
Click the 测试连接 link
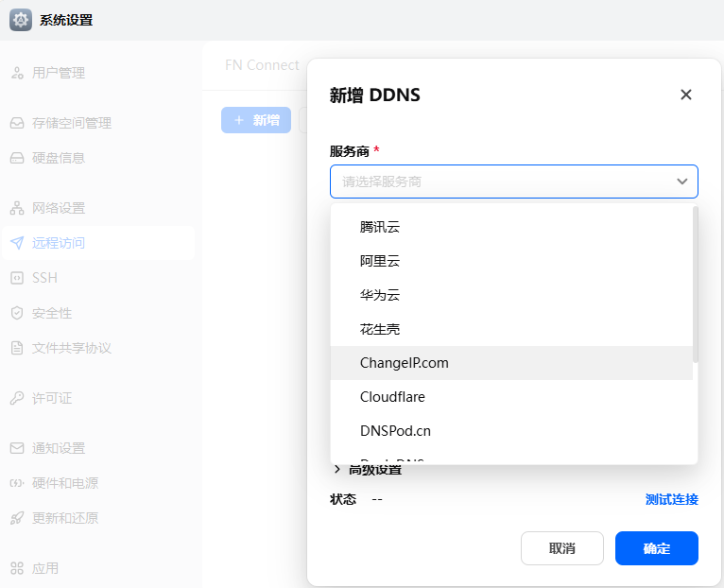(x=671, y=499)
